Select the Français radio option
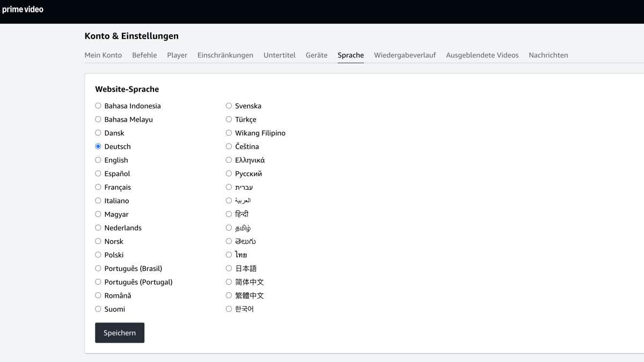 coord(98,187)
